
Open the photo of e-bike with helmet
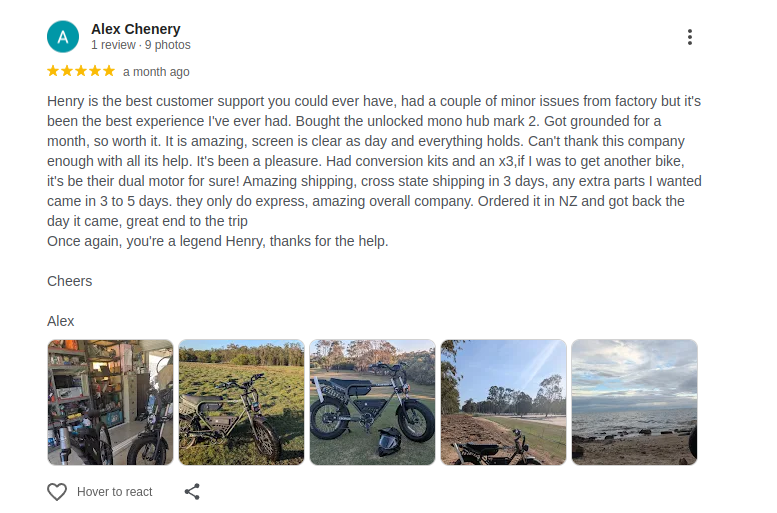click(372, 402)
